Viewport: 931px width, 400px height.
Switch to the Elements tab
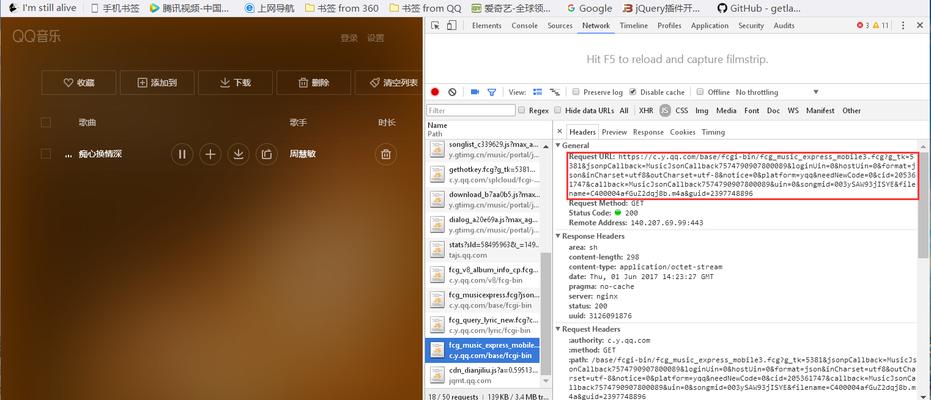tap(486, 26)
